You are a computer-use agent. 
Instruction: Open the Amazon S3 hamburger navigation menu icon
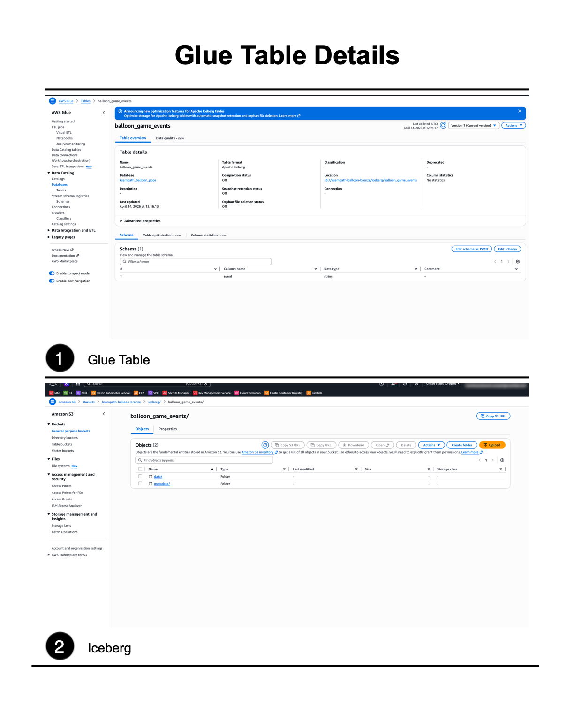point(53,402)
